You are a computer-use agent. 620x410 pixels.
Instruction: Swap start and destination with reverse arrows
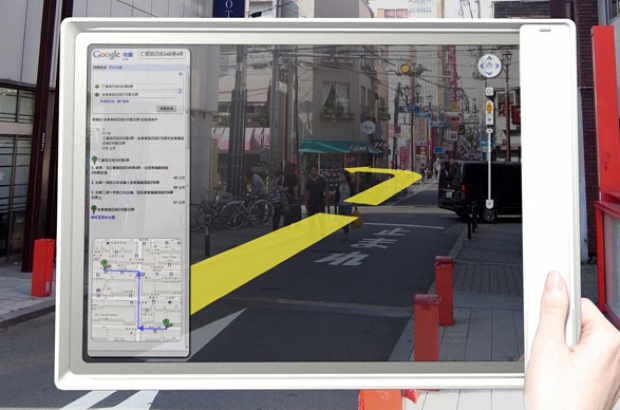pos(180,93)
